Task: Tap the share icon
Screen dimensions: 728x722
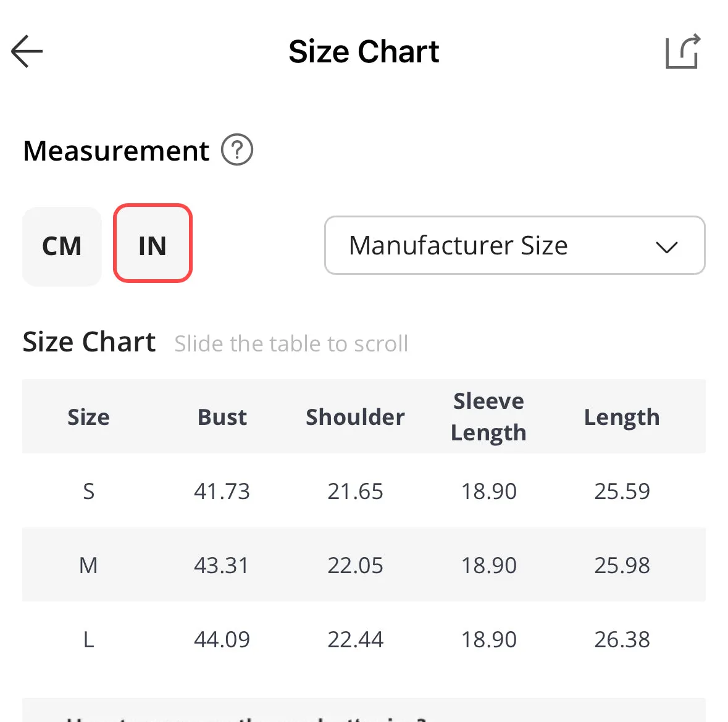Action: click(x=683, y=51)
